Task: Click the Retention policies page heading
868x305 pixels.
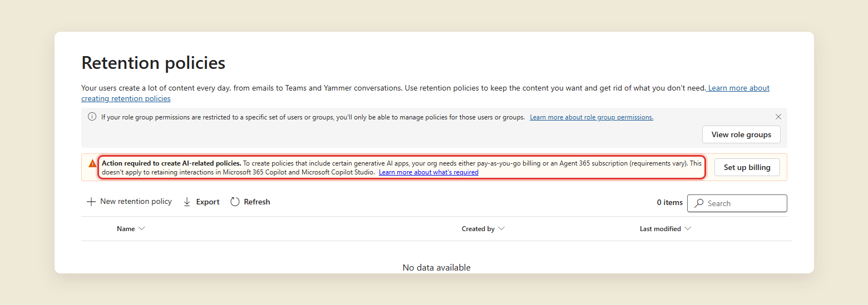Action: (x=154, y=63)
